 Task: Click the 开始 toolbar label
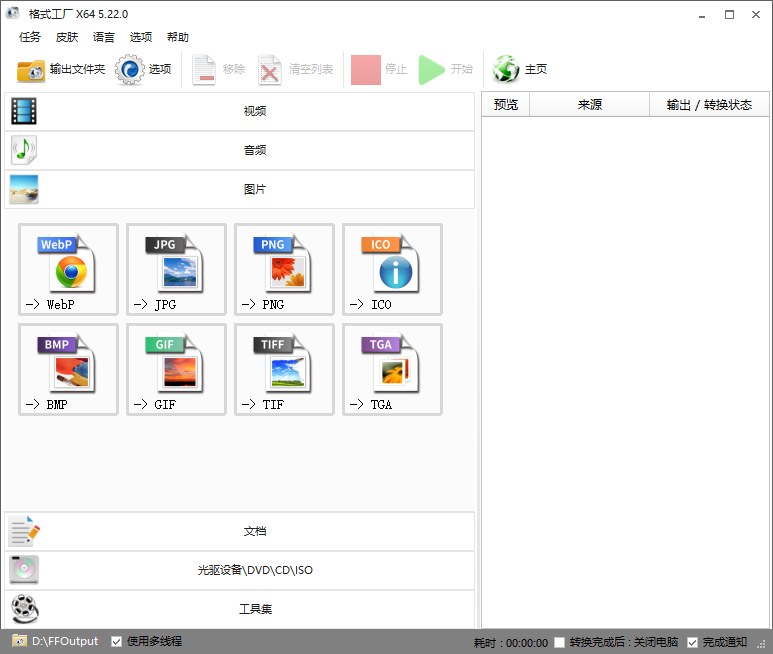[461, 69]
